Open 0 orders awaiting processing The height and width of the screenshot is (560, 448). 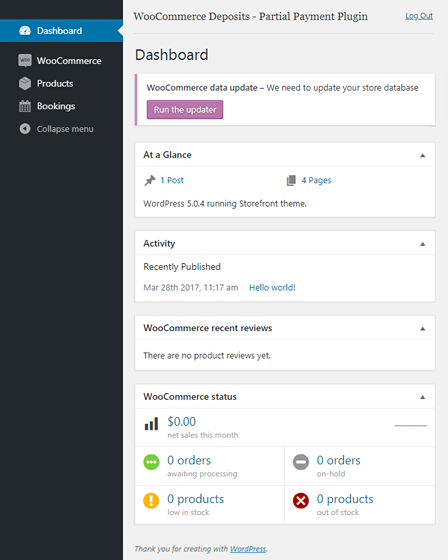[189, 460]
